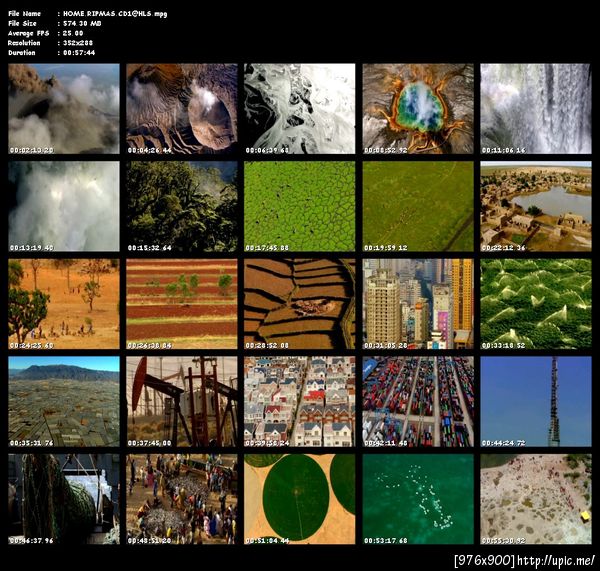This screenshot has height=571, width=600.
Task: Select the suburban houses rows thumbnail
Action: [x=300, y=401]
